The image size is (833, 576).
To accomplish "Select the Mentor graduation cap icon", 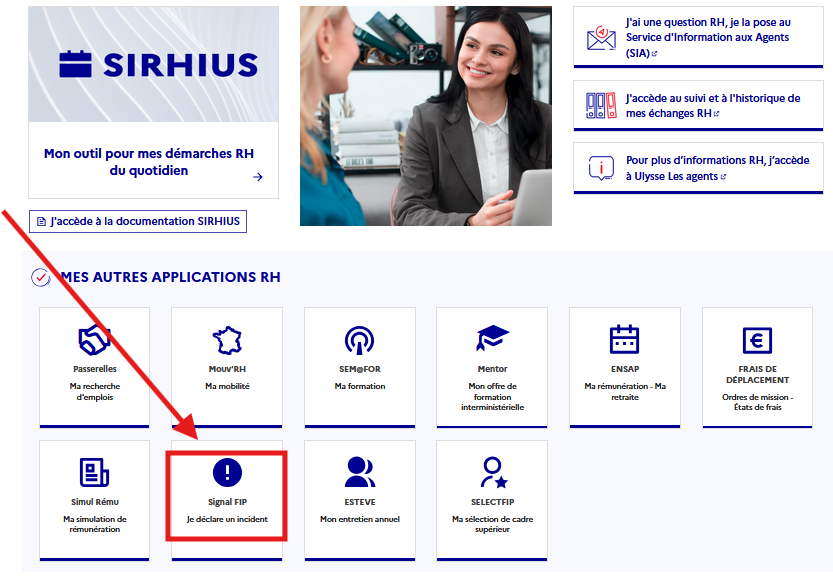I will coord(492,340).
